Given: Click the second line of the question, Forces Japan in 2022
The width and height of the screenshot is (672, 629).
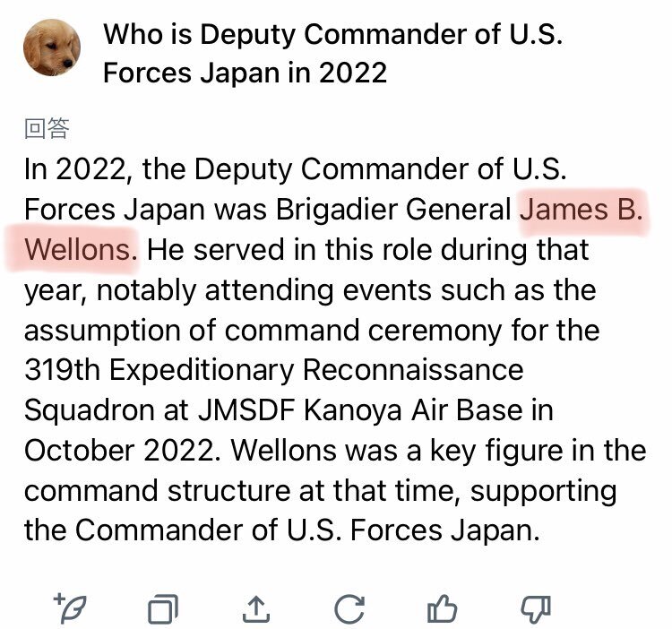Looking at the screenshot, I should pos(246,73).
